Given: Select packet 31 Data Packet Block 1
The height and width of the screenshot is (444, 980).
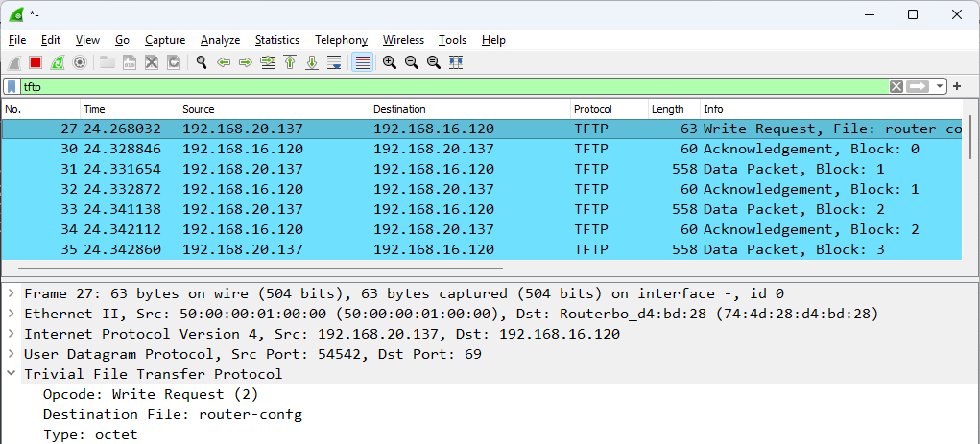Looking at the screenshot, I should 482,169.
